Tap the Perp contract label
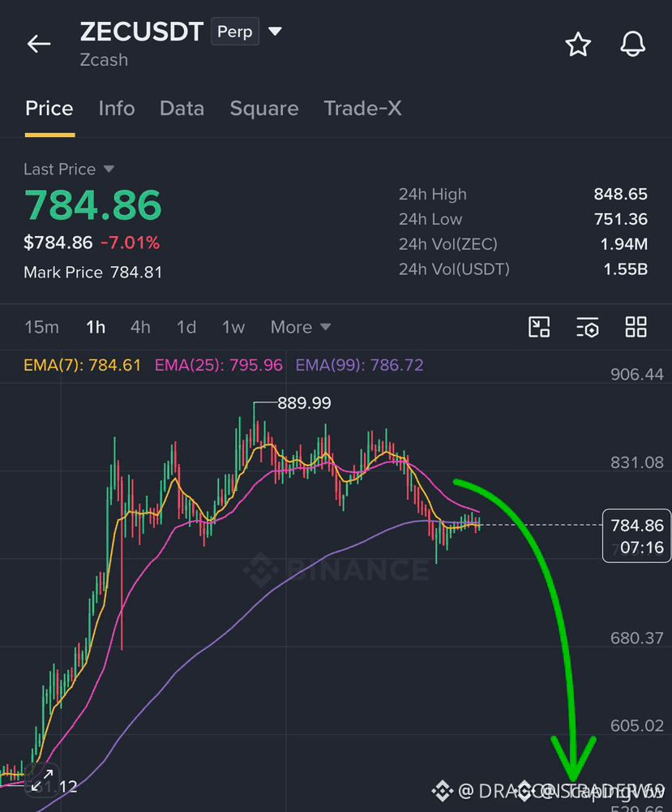 point(235,32)
